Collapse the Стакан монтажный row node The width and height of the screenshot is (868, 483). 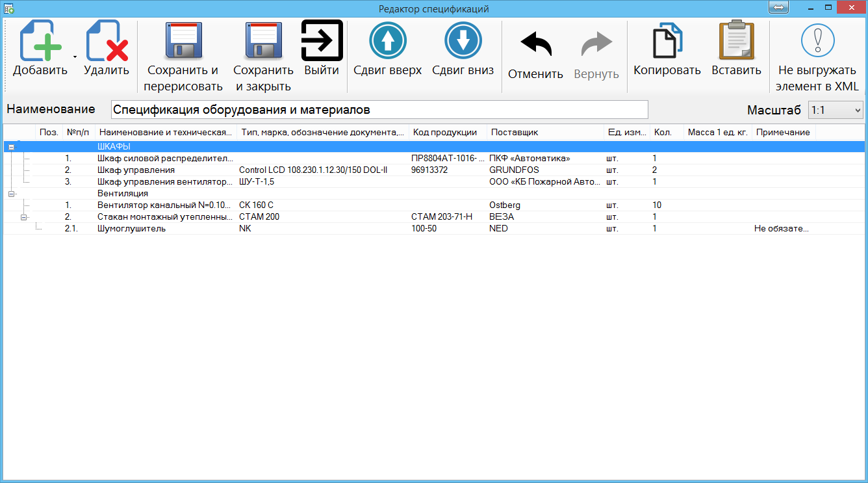(23, 217)
